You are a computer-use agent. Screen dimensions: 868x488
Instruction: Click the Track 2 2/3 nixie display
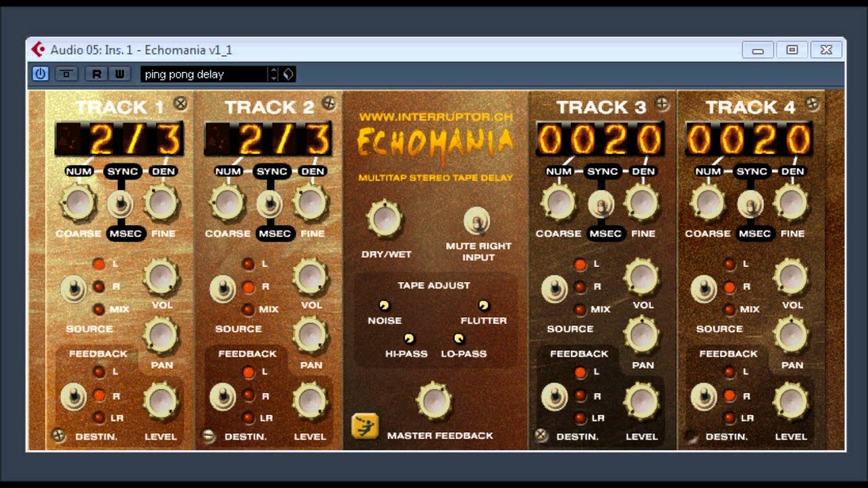tap(269, 139)
